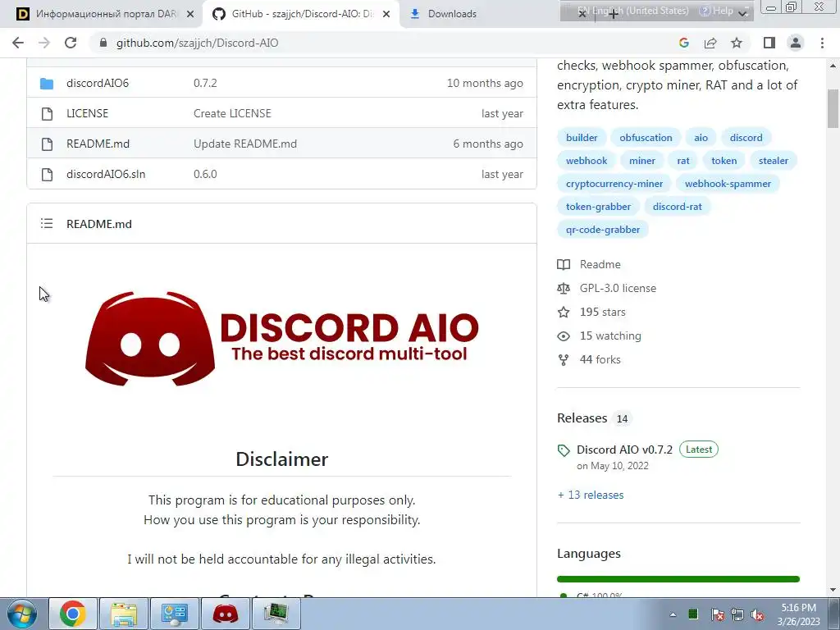This screenshot has height=630, width=840.
Task: Open the '+ 13 releases' link
Action: coord(591,495)
